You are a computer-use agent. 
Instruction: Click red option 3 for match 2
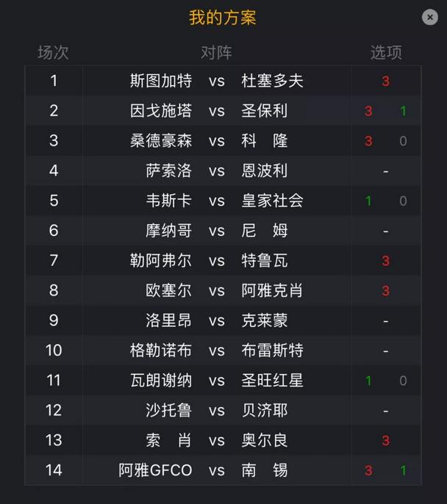[368, 111]
